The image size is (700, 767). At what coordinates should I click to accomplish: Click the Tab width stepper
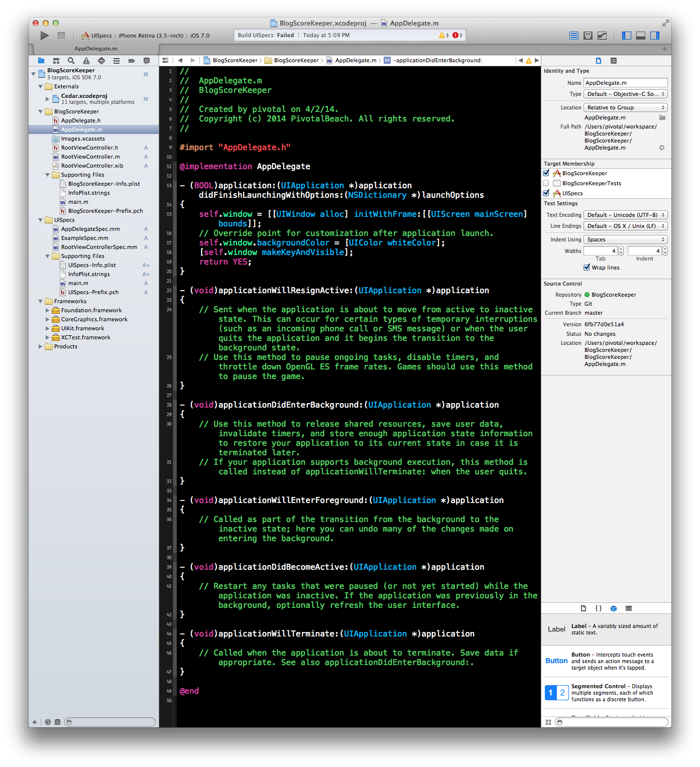point(621,250)
